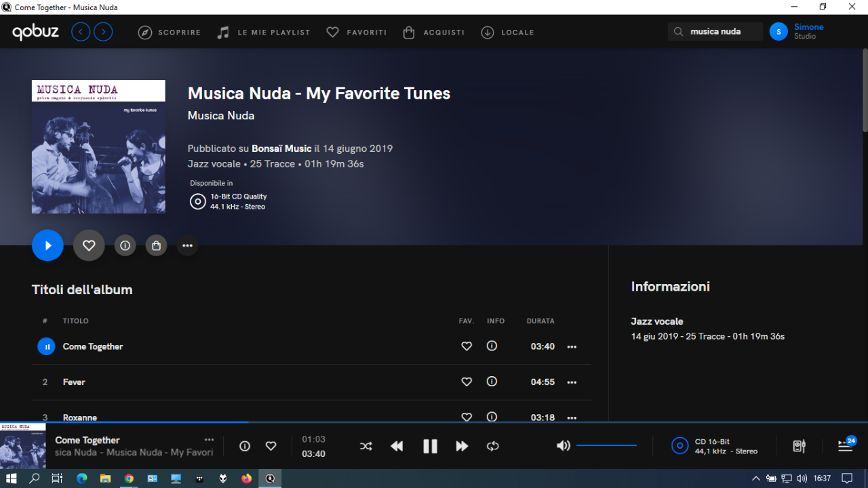The height and width of the screenshot is (488, 868).
Task: Open Firefox from the taskbar
Action: (x=246, y=479)
